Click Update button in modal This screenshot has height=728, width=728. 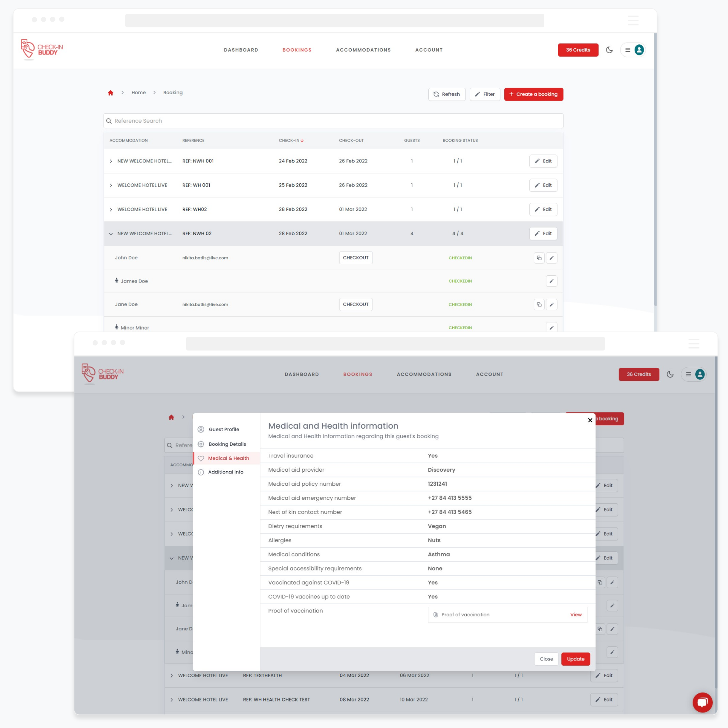tap(575, 659)
